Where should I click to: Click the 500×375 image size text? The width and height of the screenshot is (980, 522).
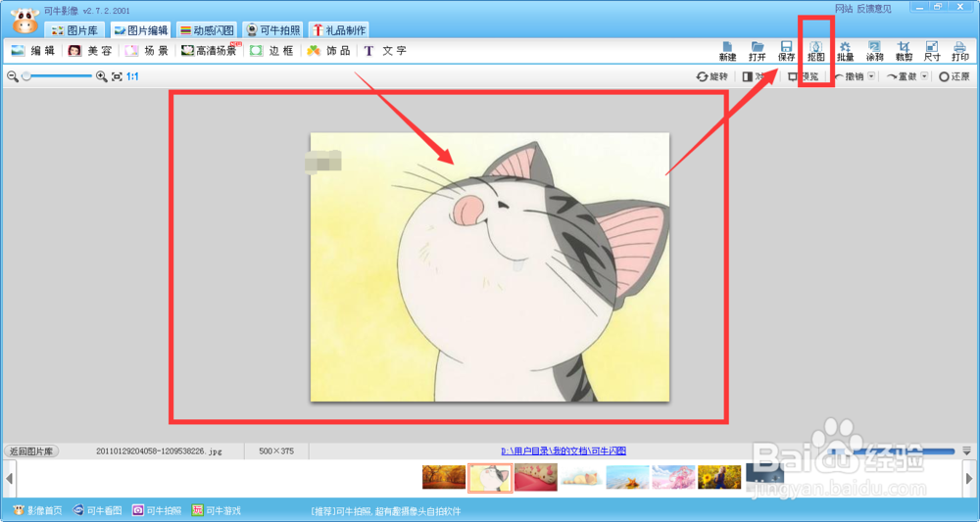[276, 451]
